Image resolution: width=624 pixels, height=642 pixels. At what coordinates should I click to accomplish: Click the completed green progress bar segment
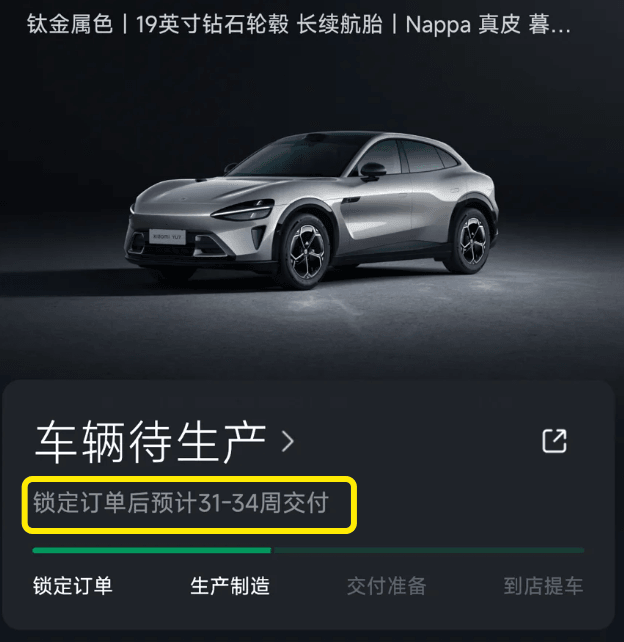pos(151,550)
